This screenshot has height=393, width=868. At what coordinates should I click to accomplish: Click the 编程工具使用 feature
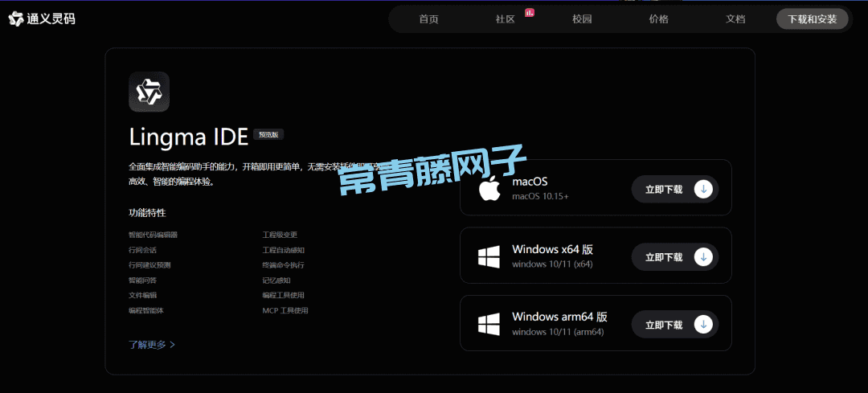(284, 296)
